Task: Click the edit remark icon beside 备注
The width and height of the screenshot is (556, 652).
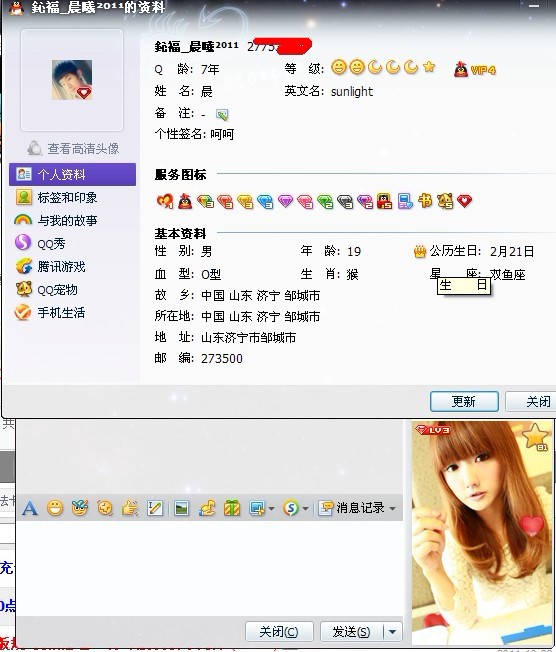Action: coord(222,114)
